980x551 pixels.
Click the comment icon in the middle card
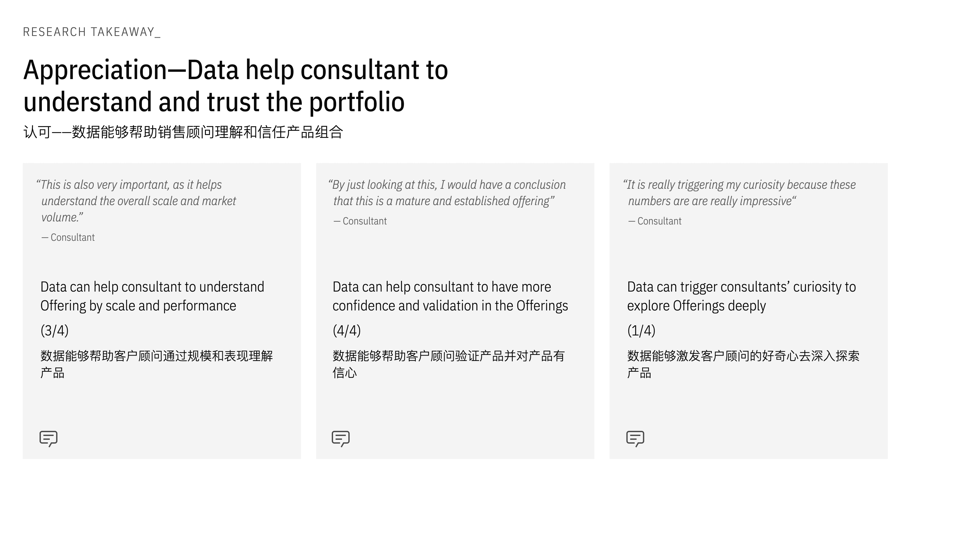pos(340,439)
